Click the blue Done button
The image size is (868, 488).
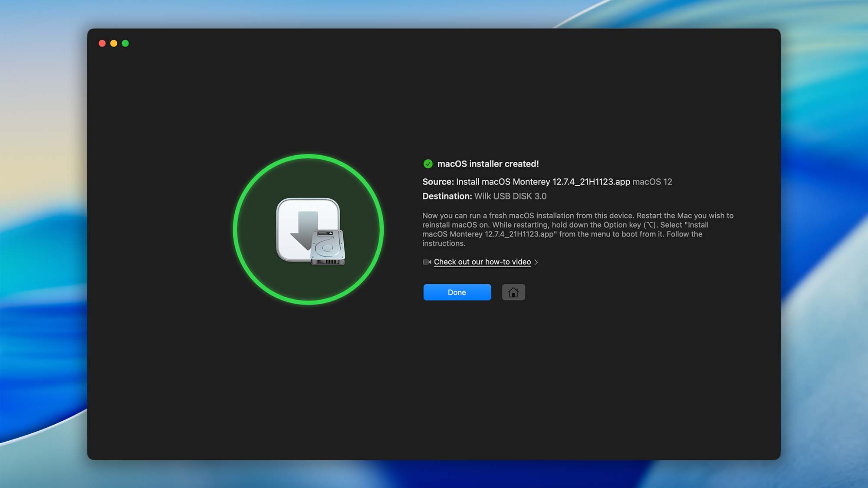click(457, 292)
